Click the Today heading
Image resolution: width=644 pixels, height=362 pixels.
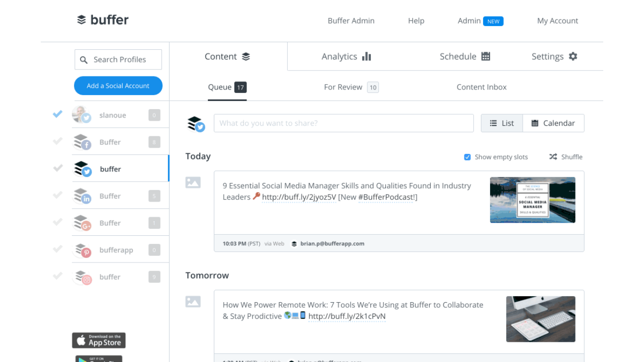tap(198, 156)
